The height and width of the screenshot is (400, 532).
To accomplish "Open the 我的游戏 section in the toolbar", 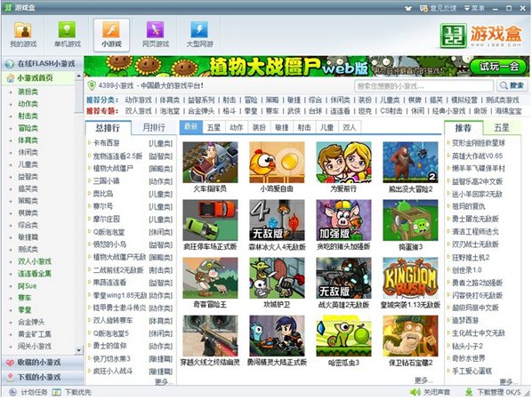I will click(23, 35).
